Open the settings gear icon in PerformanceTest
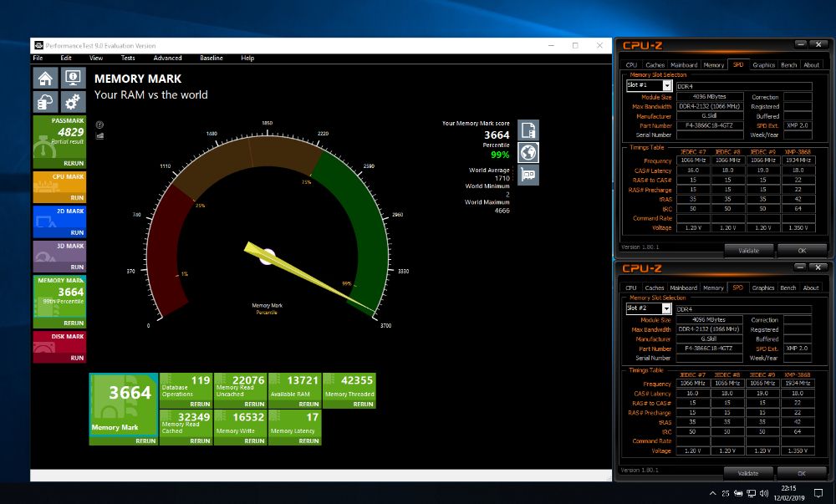The width and height of the screenshot is (836, 504). point(73,102)
